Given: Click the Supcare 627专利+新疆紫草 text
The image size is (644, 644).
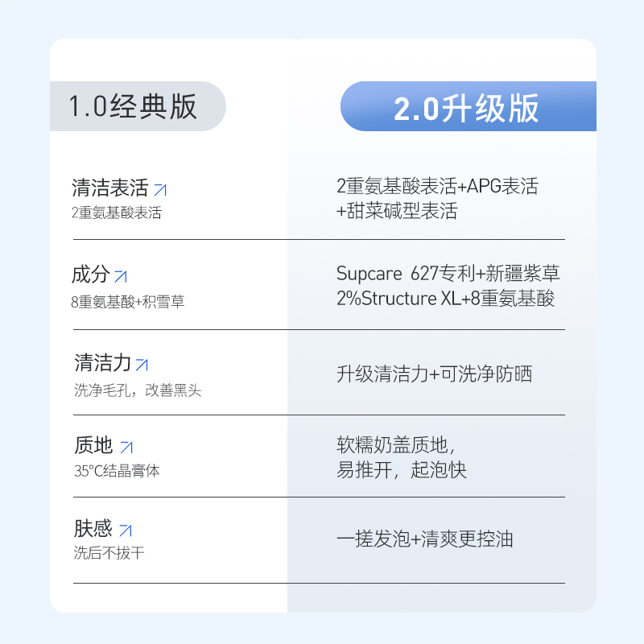Looking at the screenshot, I should 448,274.
